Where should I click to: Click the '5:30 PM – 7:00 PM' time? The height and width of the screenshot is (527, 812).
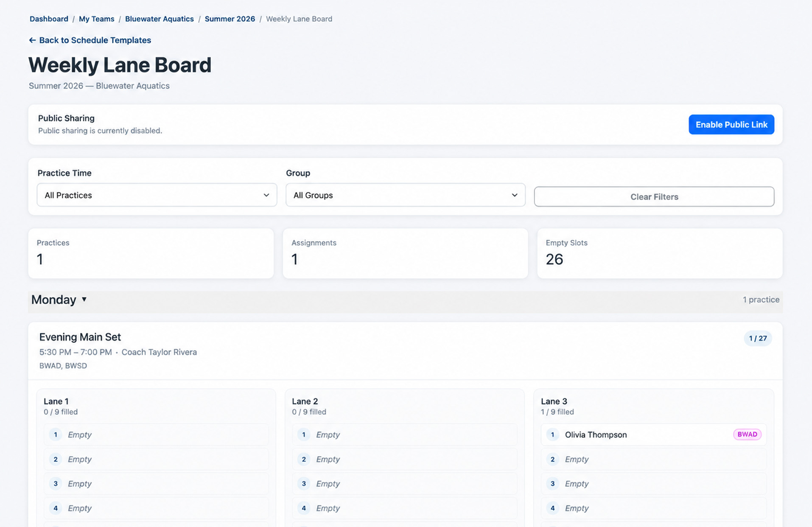(76, 352)
